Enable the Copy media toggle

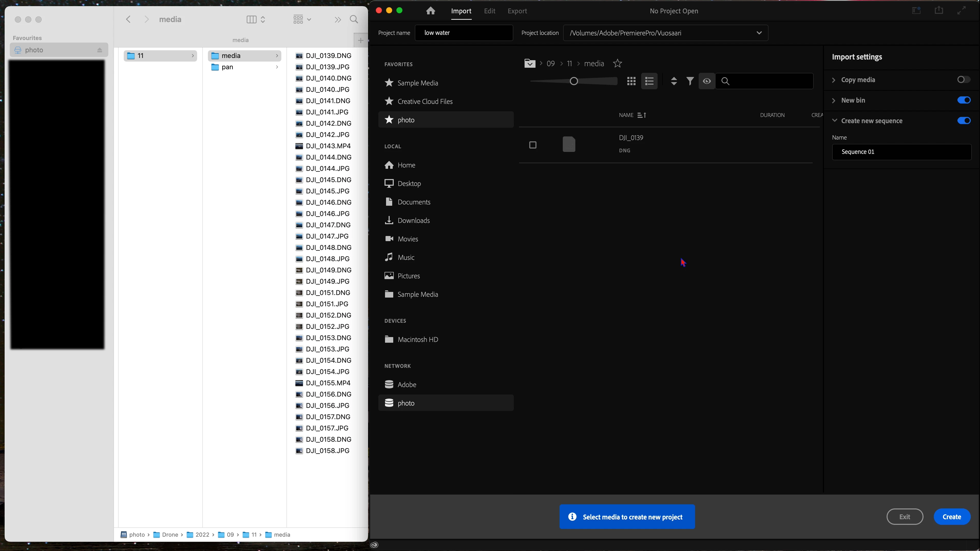[963, 80]
